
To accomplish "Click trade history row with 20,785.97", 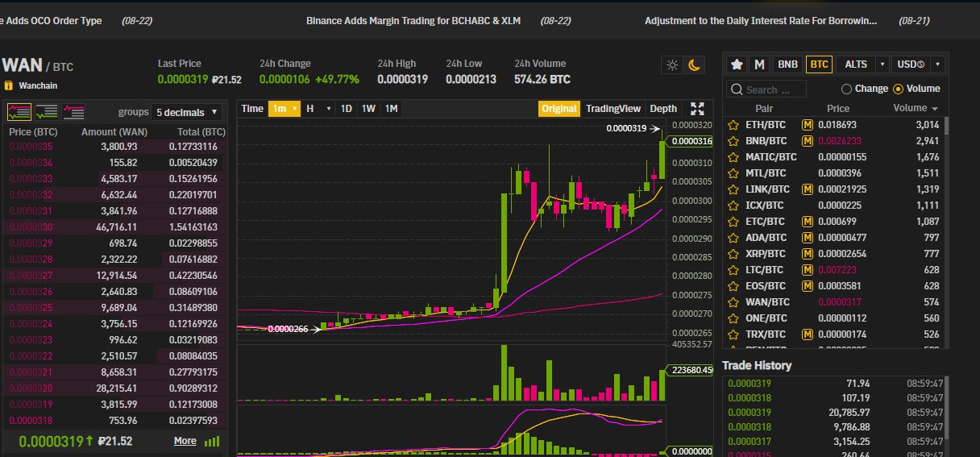I will (836, 413).
